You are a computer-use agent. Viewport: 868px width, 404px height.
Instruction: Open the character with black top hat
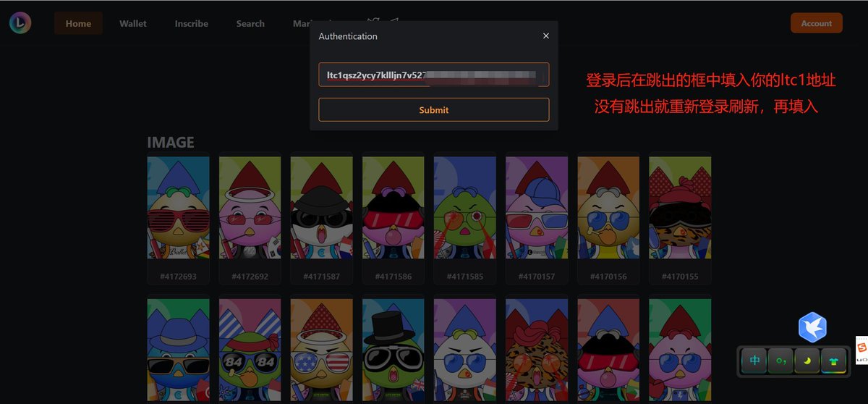click(x=393, y=351)
